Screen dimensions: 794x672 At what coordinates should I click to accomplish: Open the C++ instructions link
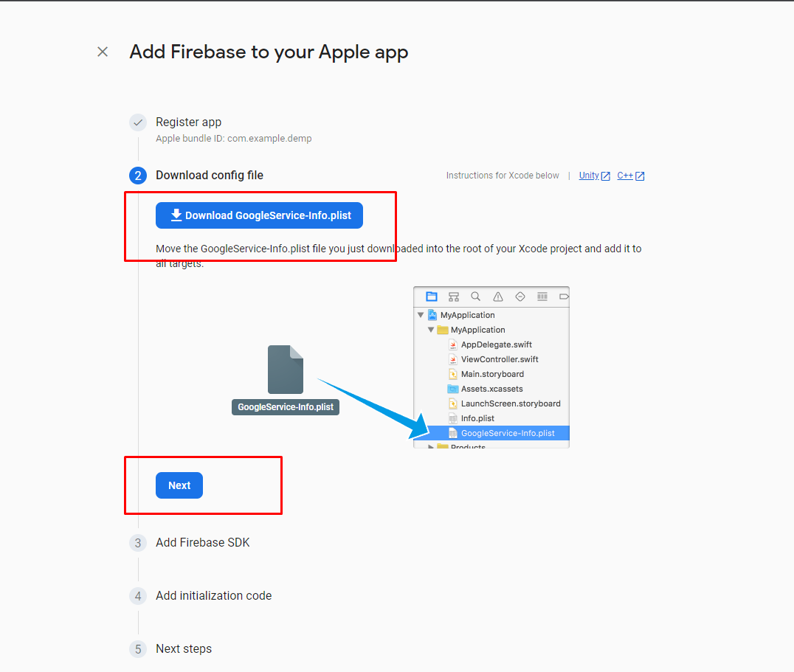coord(625,176)
